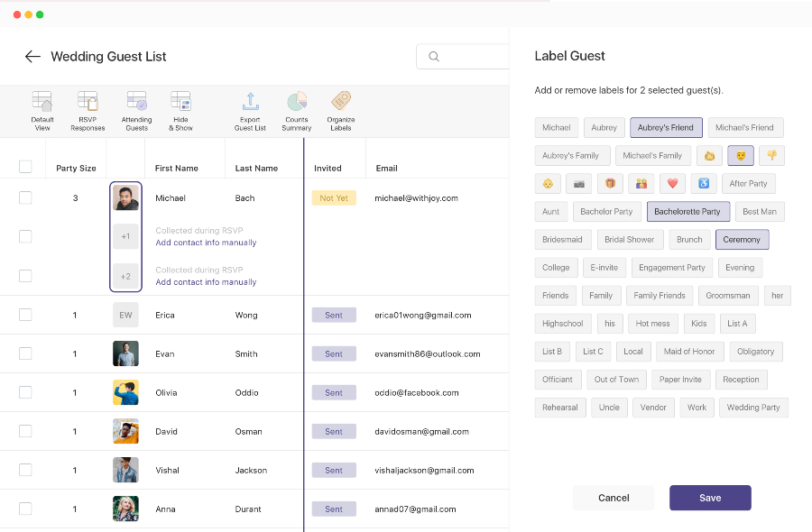This screenshot has width=812, height=532.
Task: Toggle the Ceremony label off
Action: 743,239
